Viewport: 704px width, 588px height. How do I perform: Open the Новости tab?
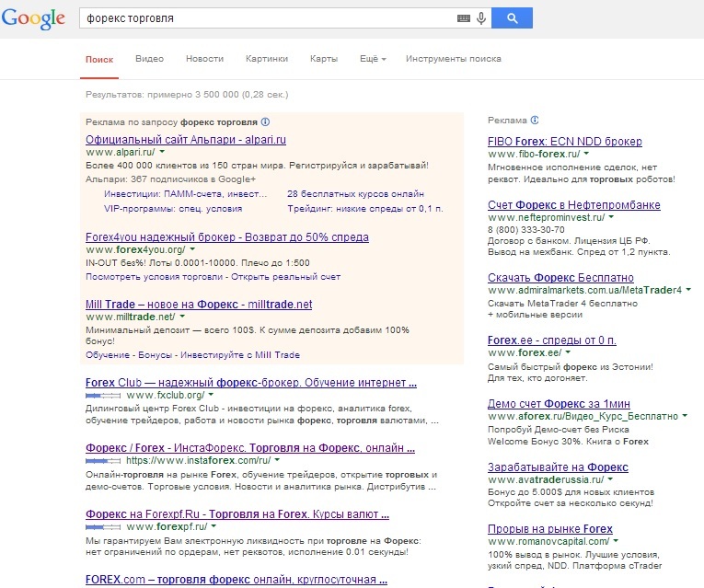tap(204, 59)
